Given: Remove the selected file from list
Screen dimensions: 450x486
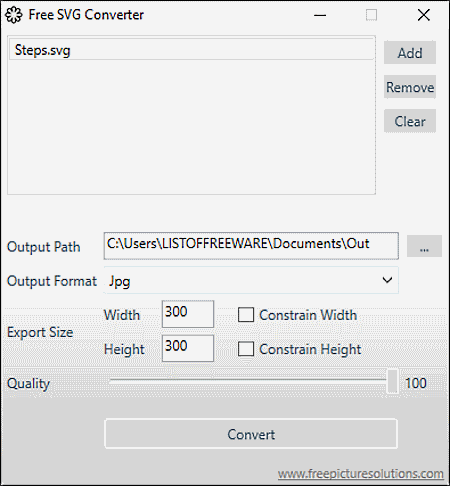Looking at the screenshot, I should coord(410,87).
